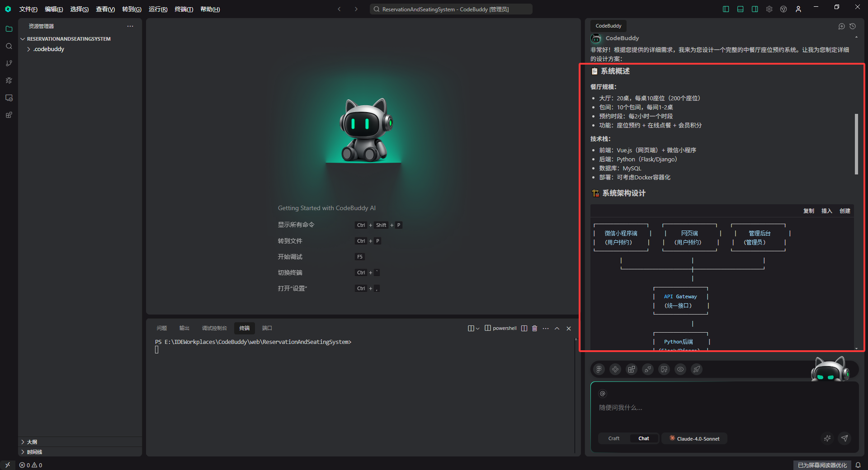Click the CodeBuddy logo in the title bar
Viewport: 868px width, 470px height.
point(8,9)
